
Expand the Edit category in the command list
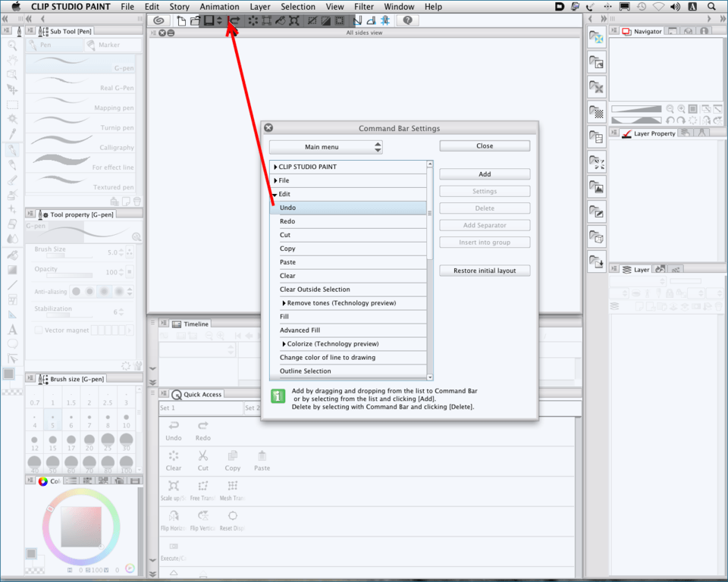275,194
